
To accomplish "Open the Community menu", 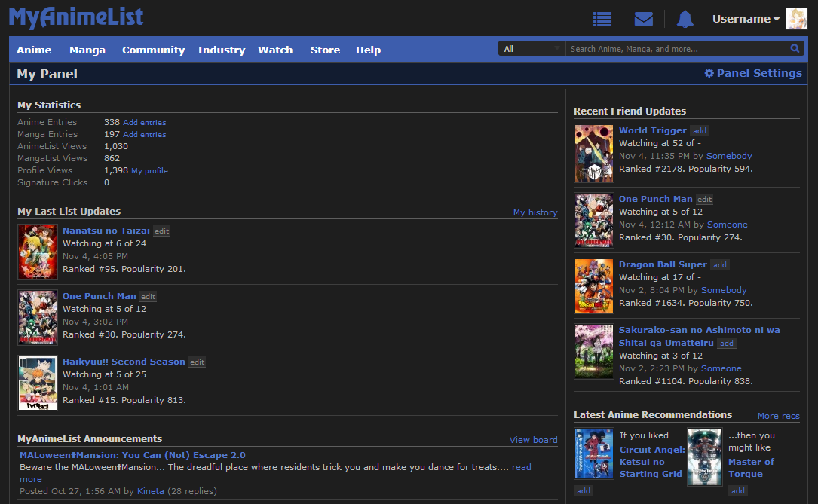I will click(x=153, y=50).
